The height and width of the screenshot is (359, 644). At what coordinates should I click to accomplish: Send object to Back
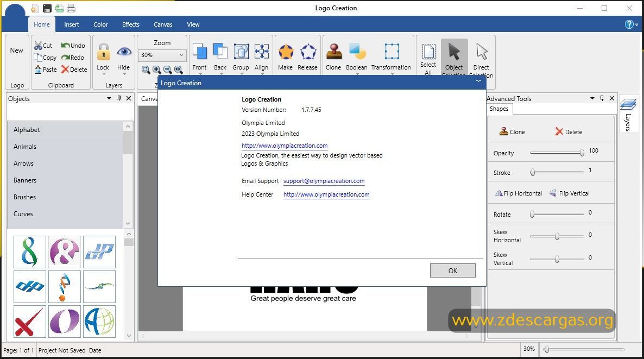pyautogui.click(x=220, y=58)
